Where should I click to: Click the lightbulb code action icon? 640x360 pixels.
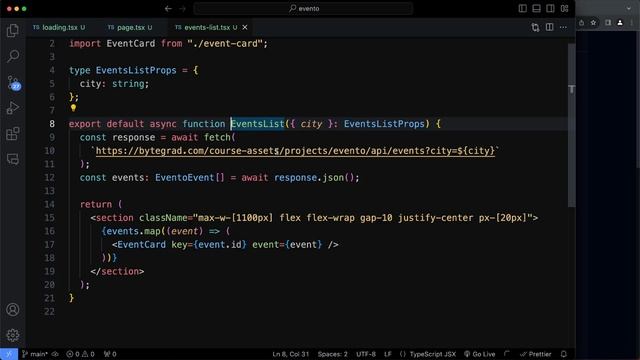coord(73,108)
